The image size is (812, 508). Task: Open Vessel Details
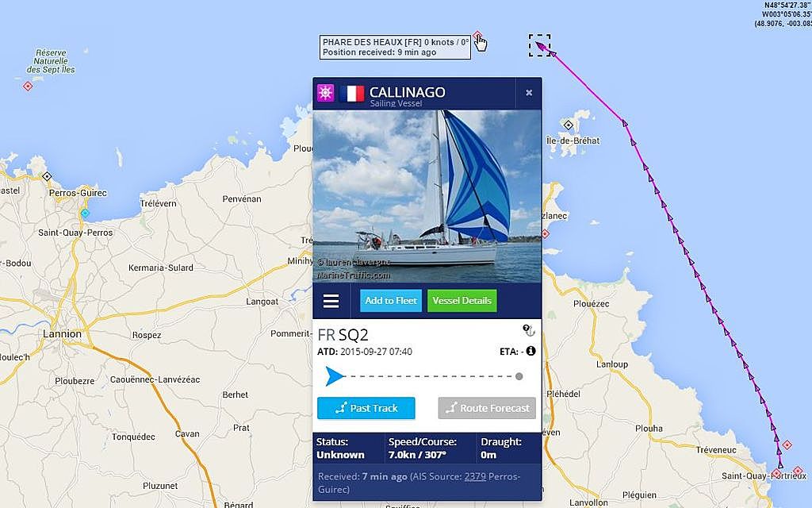click(462, 301)
